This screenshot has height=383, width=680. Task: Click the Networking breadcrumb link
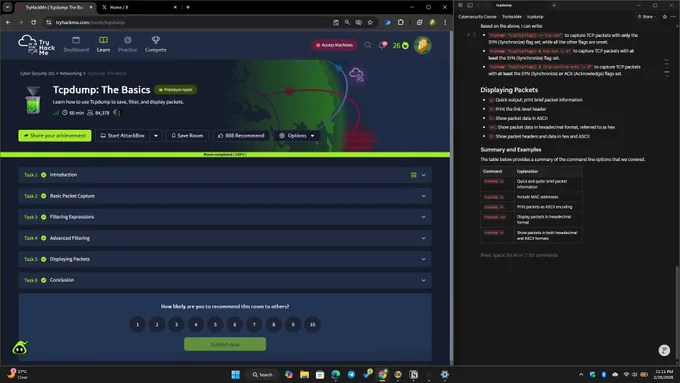coord(71,73)
